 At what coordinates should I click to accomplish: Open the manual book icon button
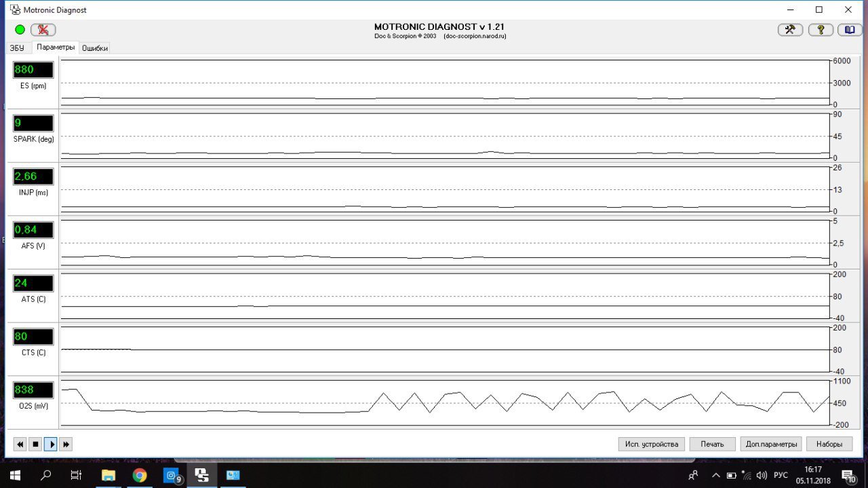coord(850,30)
